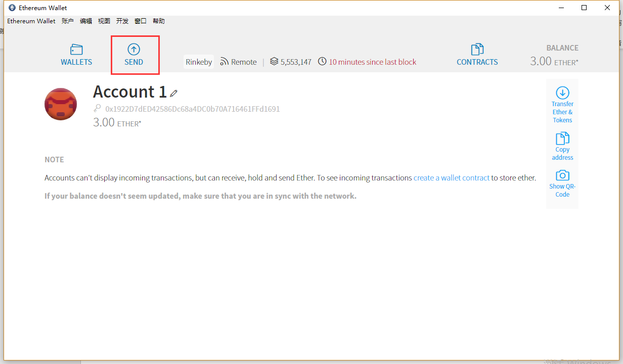
Task: Click the Account 1 identicon avatar
Action: pyautogui.click(x=61, y=104)
